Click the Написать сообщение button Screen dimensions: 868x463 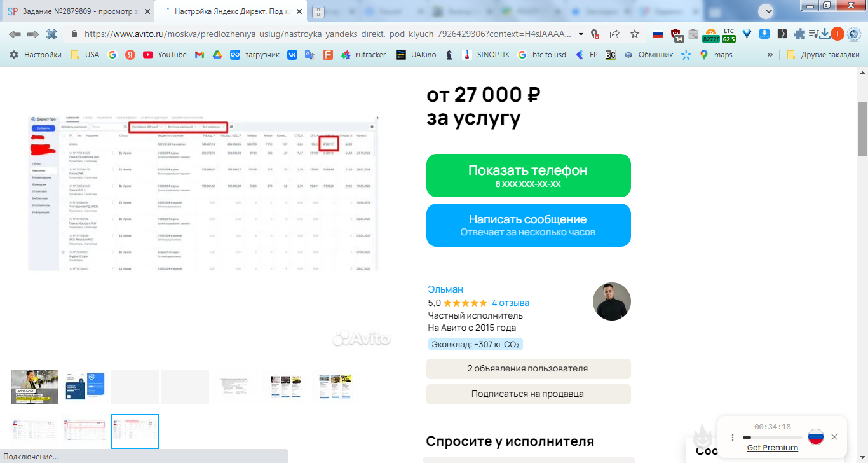click(x=529, y=225)
